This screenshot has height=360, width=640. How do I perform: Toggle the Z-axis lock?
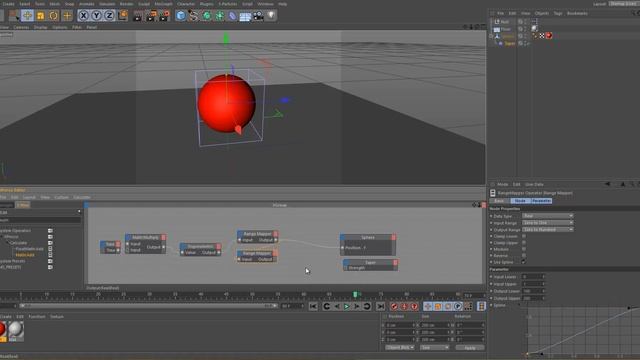pyautogui.click(x=109, y=16)
